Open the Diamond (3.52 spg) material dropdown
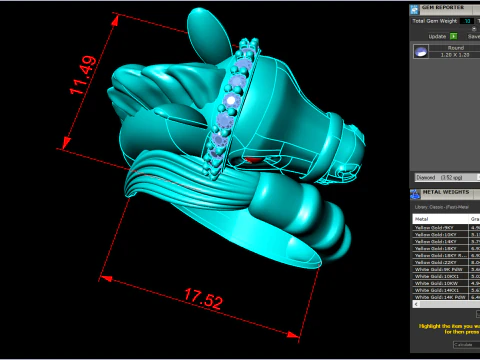 click(x=447, y=177)
